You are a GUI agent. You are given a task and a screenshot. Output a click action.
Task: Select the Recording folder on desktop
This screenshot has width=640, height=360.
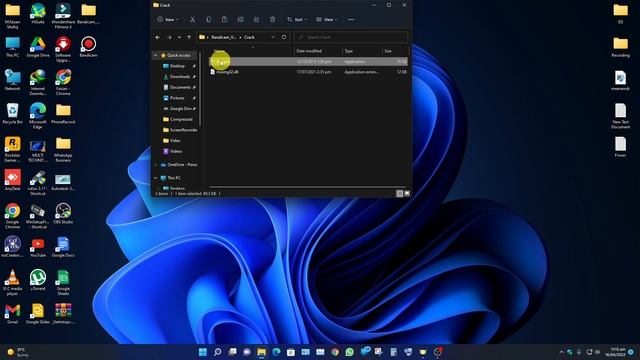point(620,47)
